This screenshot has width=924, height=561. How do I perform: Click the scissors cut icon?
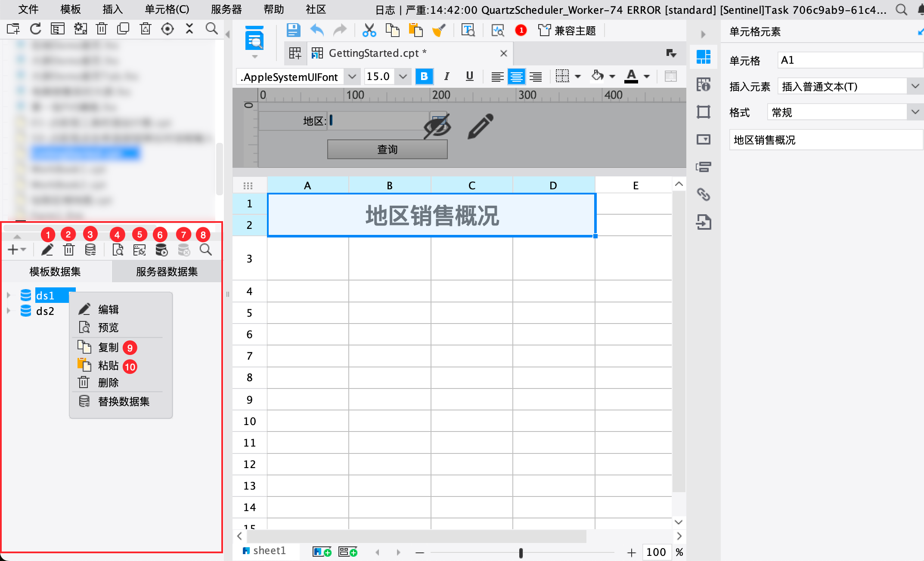[369, 30]
